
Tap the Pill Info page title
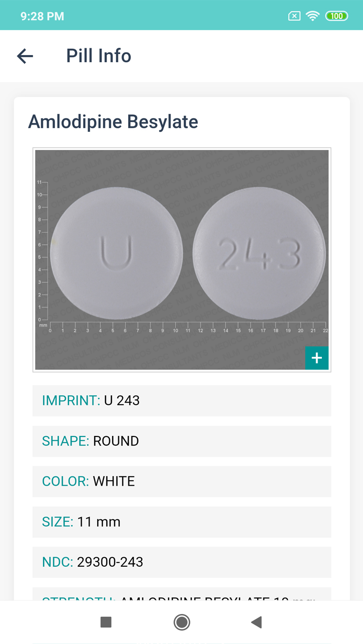[x=99, y=56]
